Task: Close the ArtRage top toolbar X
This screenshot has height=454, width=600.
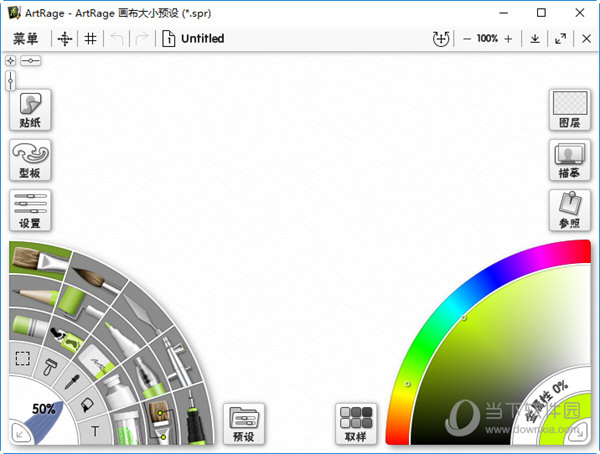Action: (x=586, y=39)
